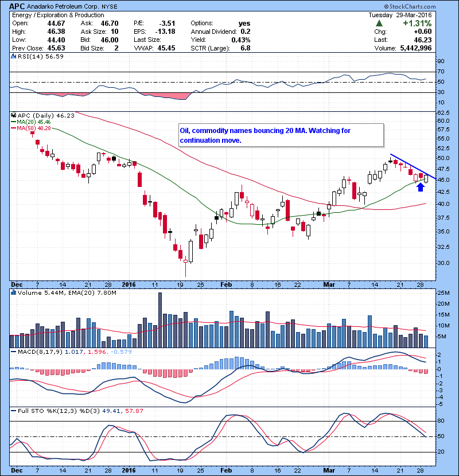The height and width of the screenshot is (476, 459).
Task: Click the 90 level on RSI axis
Action: pyautogui.click(x=441, y=61)
